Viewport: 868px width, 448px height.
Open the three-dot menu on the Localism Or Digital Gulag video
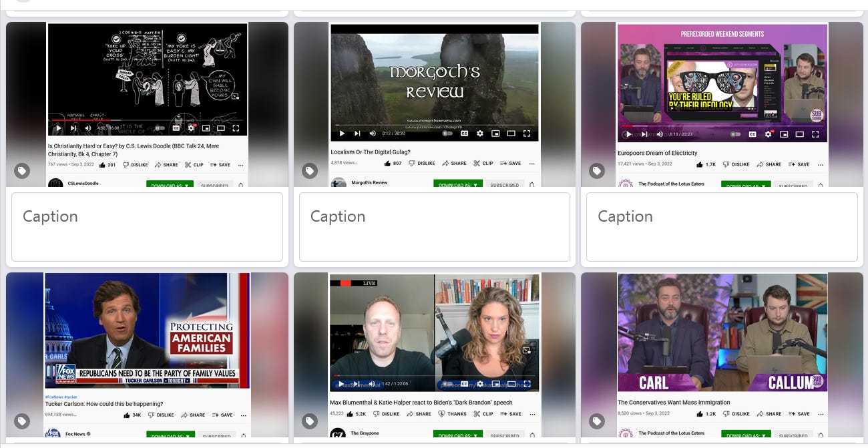(531, 163)
